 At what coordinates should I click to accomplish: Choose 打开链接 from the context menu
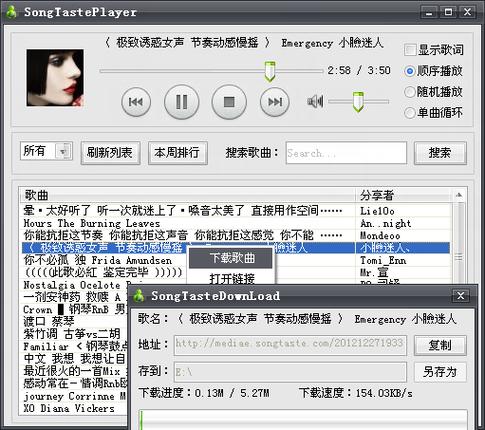[x=231, y=278]
